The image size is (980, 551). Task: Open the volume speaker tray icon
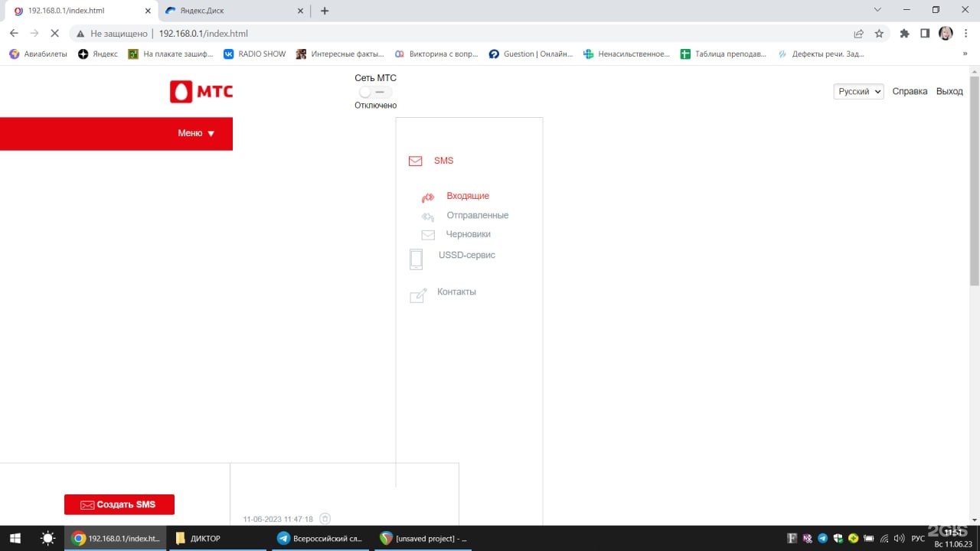pos(899,539)
